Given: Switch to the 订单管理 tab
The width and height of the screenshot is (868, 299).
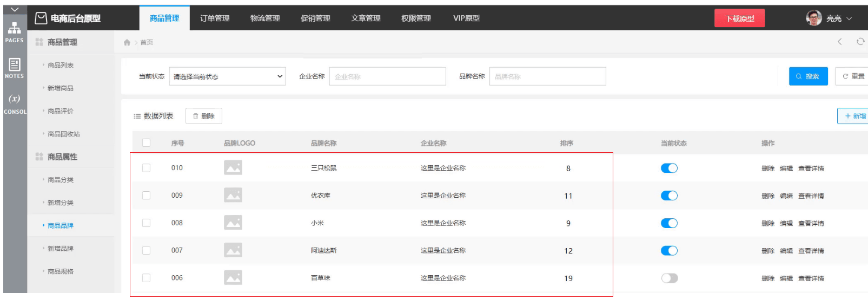Looking at the screenshot, I should click(x=215, y=18).
